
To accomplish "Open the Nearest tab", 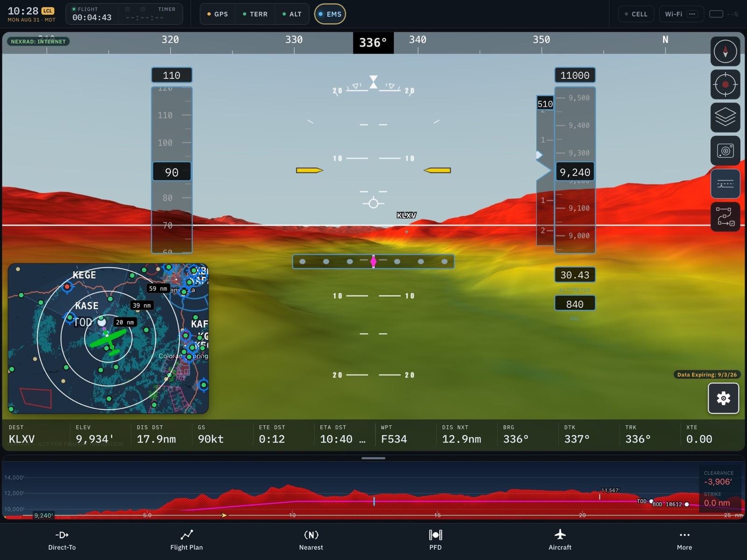I will point(311,540).
